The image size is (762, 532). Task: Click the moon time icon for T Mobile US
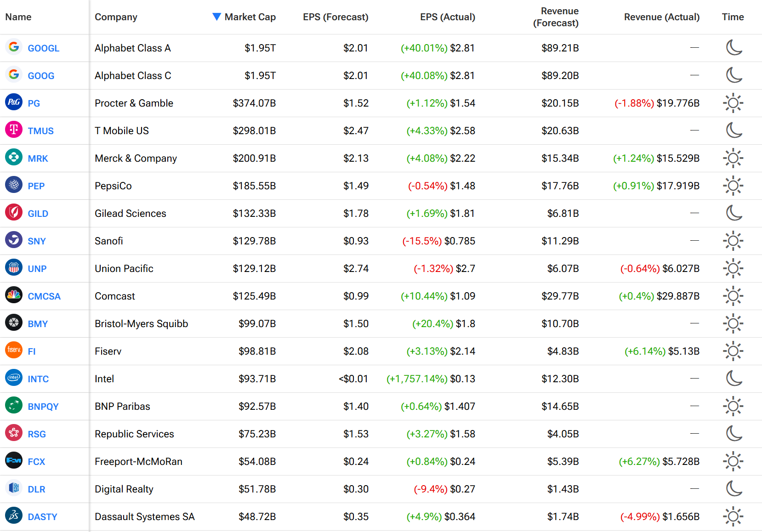734,130
